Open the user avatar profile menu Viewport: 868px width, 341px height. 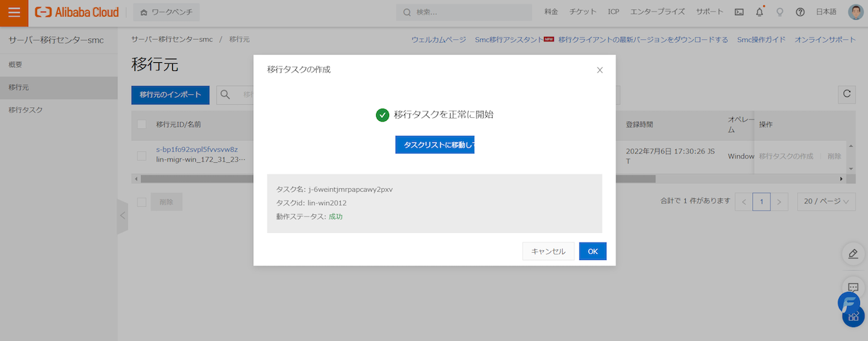click(856, 12)
